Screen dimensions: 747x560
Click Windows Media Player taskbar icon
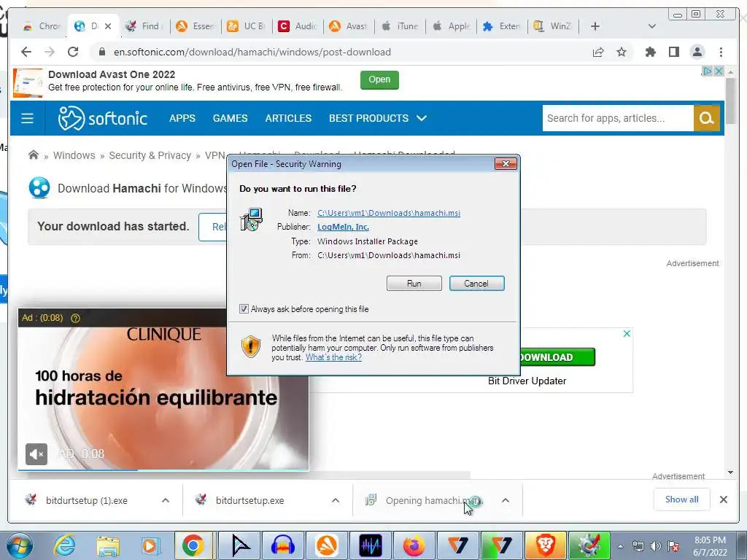pyautogui.click(x=150, y=545)
